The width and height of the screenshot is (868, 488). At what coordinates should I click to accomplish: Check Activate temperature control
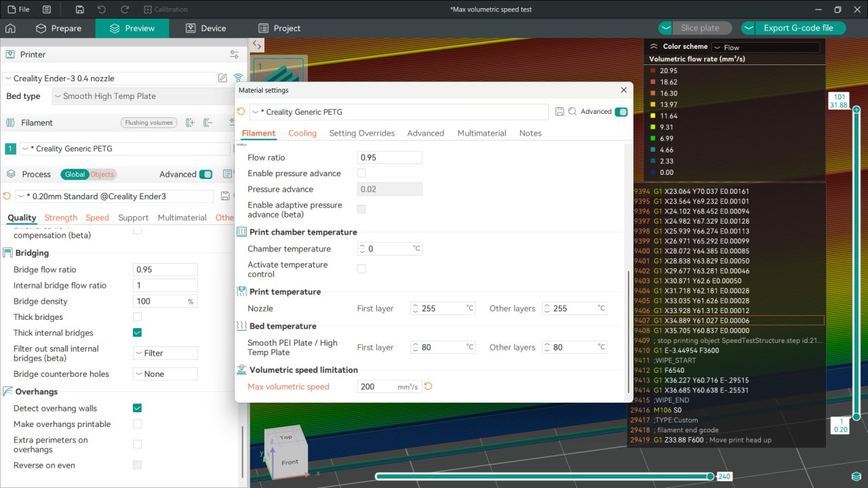click(x=361, y=269)
